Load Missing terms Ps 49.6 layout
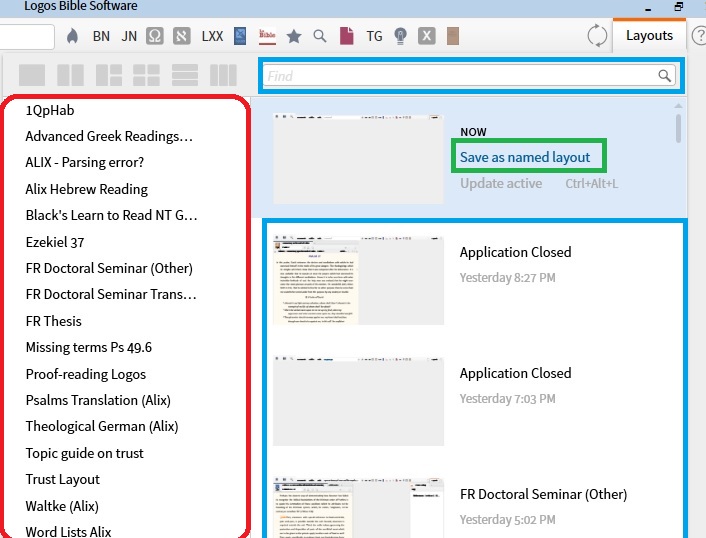Image resolution: width=706 pixels, height=538 pixels. point(89,348)
